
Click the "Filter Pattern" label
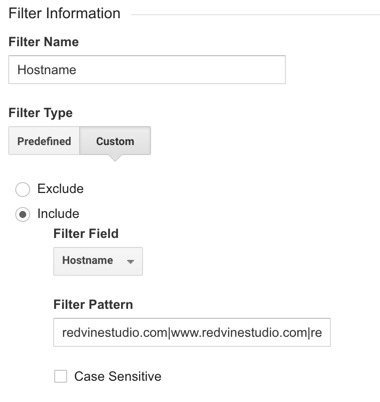[x=93, y=305]
